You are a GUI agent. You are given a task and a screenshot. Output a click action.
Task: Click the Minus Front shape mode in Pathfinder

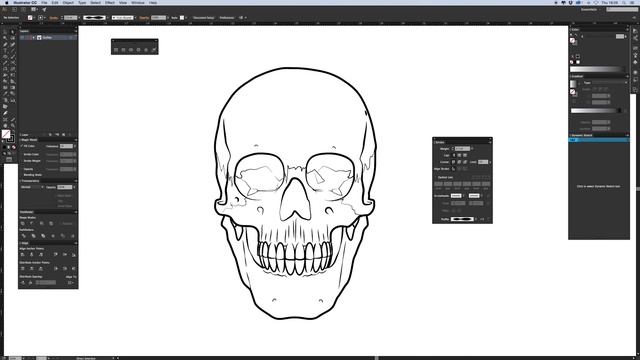31,223
